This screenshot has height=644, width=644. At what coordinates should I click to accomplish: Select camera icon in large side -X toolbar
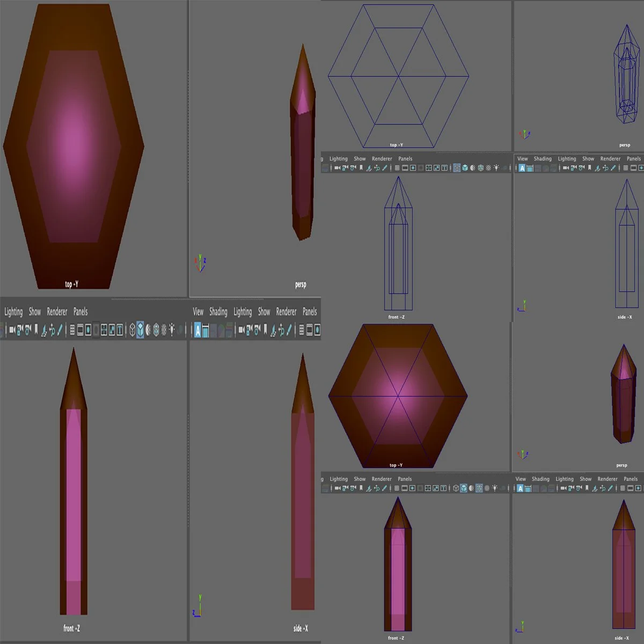241,330
